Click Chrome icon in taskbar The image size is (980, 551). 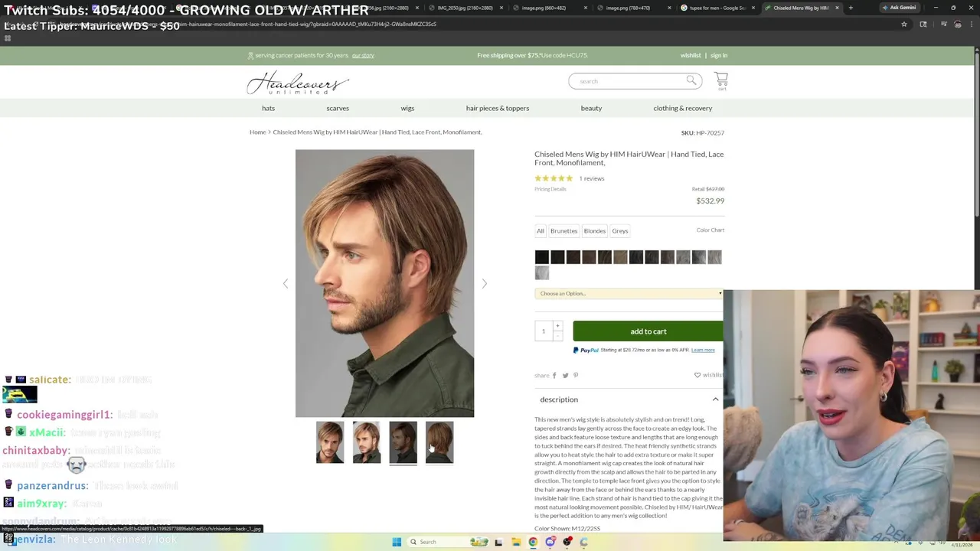(x=533, y=542)
